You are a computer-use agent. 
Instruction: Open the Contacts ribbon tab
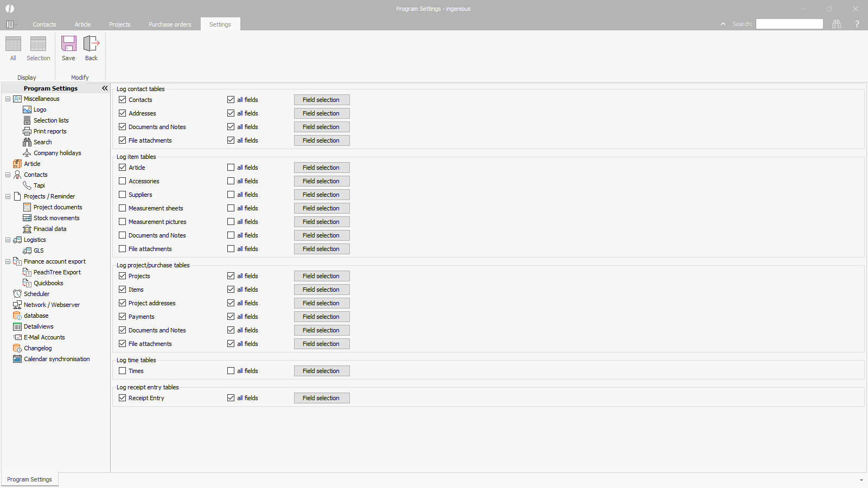click(44, 24)
